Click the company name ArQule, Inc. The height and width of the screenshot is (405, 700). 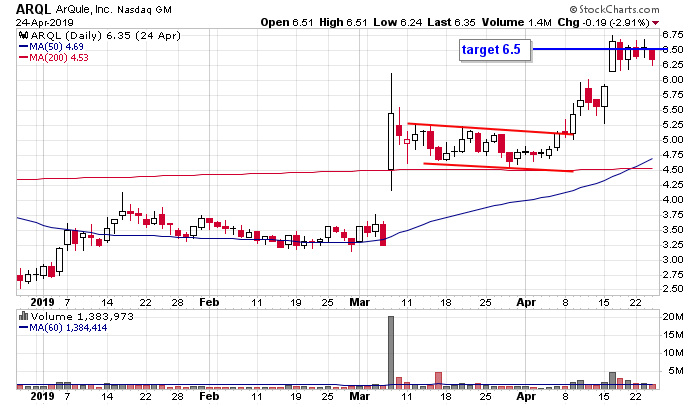pyautogui.click(x=83, y=9)
